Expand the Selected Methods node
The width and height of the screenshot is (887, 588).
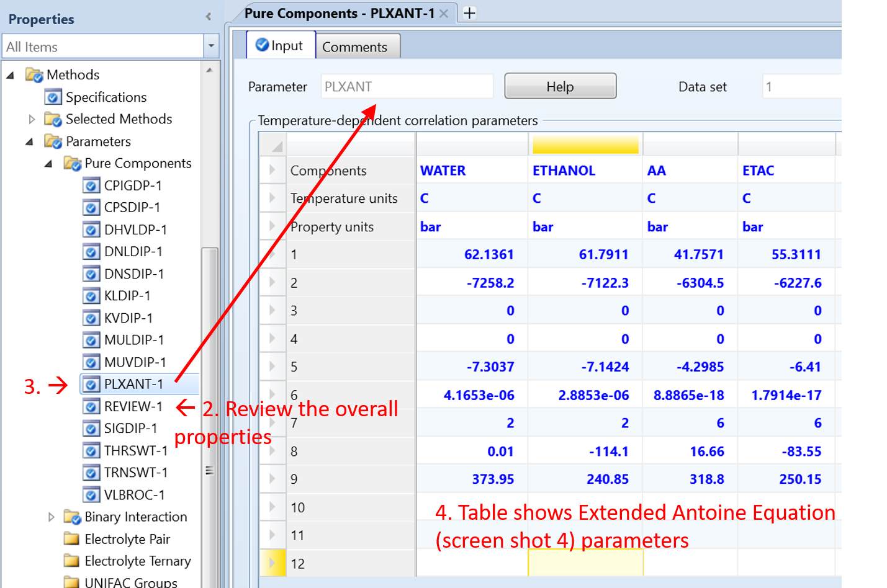(x=32, y=119)
